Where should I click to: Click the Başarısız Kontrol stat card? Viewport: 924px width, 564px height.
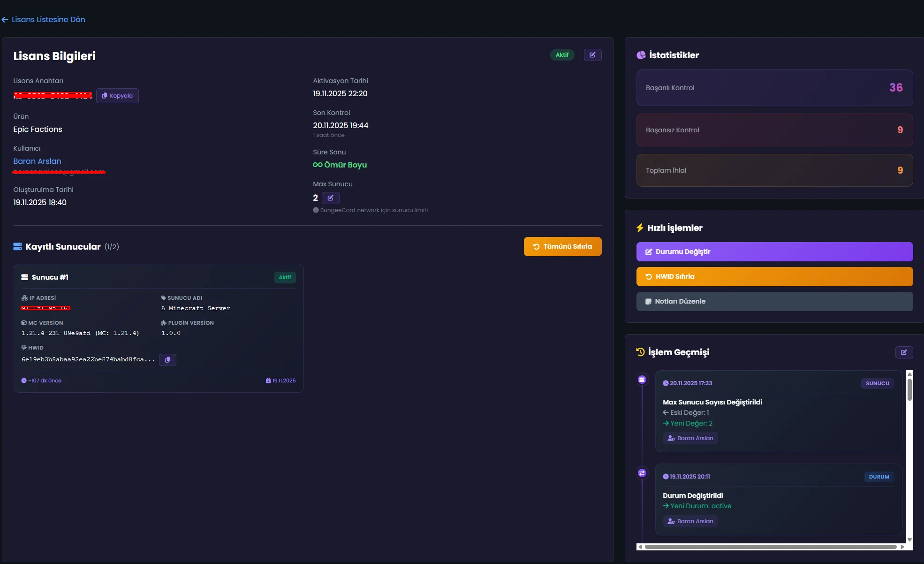point(774,130)
